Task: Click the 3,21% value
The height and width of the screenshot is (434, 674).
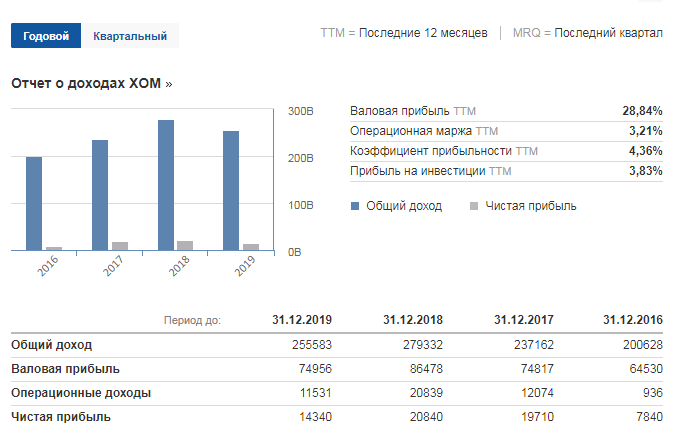Action: 646,131
